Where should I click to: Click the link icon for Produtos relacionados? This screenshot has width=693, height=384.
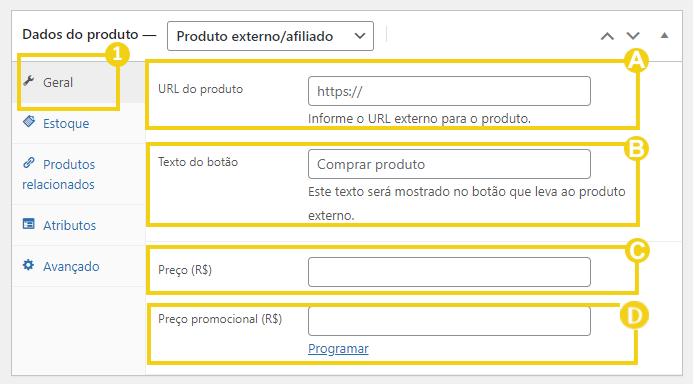[29, 163]
